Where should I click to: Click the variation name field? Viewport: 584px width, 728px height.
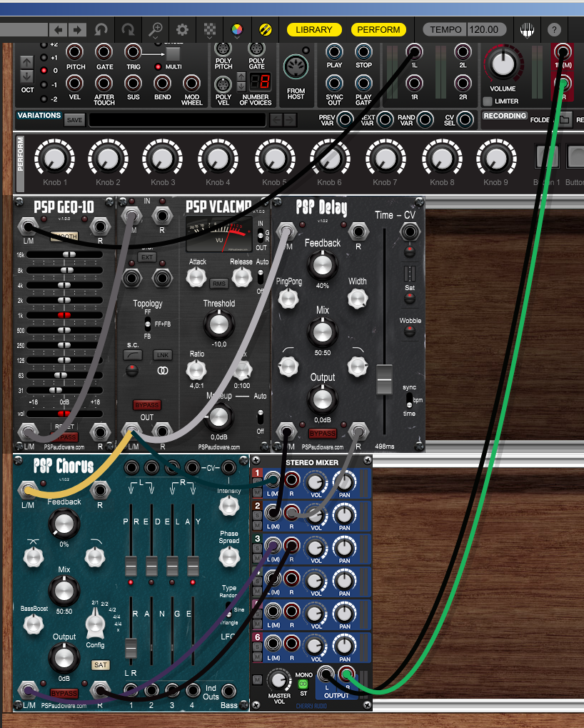177,120
